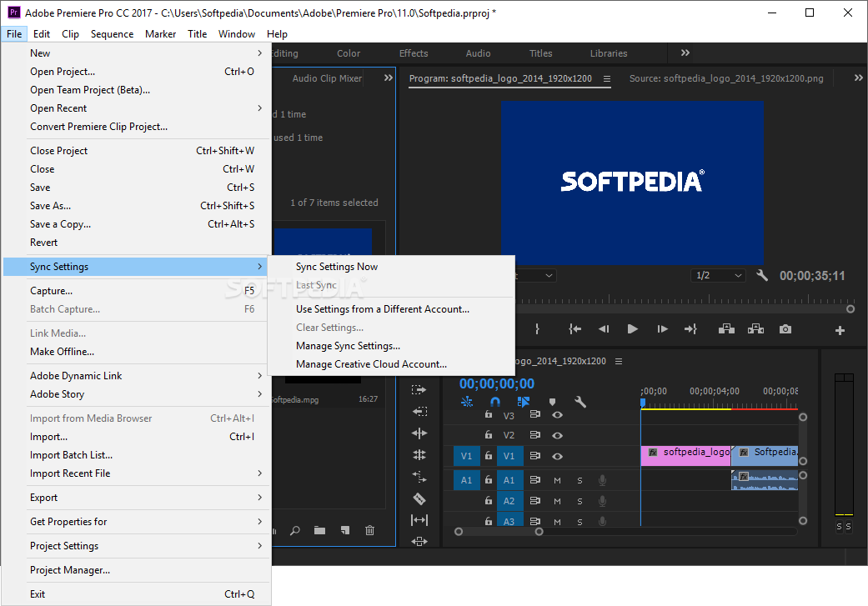Open Source: softpedia_logo panel tab
868x606 pixels.
pyautogui.click(x=726, y=78)
